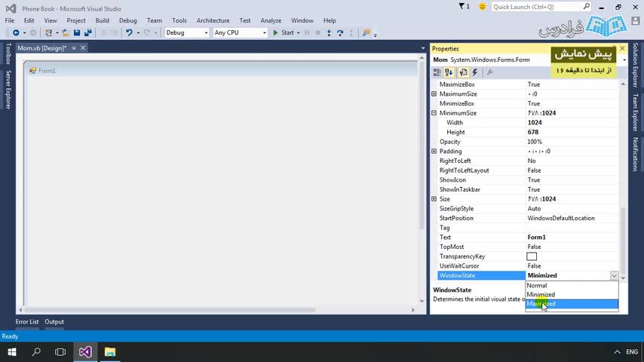
Task: Close the Mom.vb Design tab
Action: tap(83, 48)
